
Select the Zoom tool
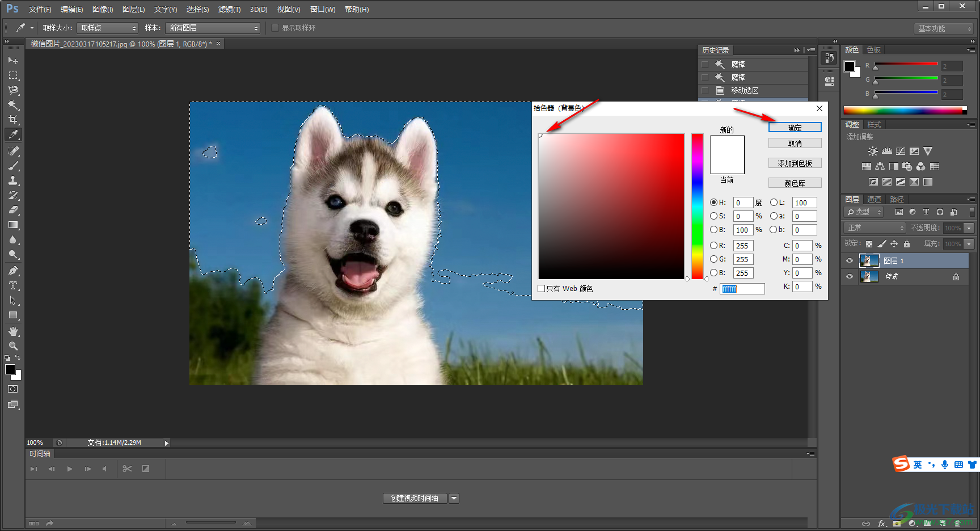pos(13,346)
